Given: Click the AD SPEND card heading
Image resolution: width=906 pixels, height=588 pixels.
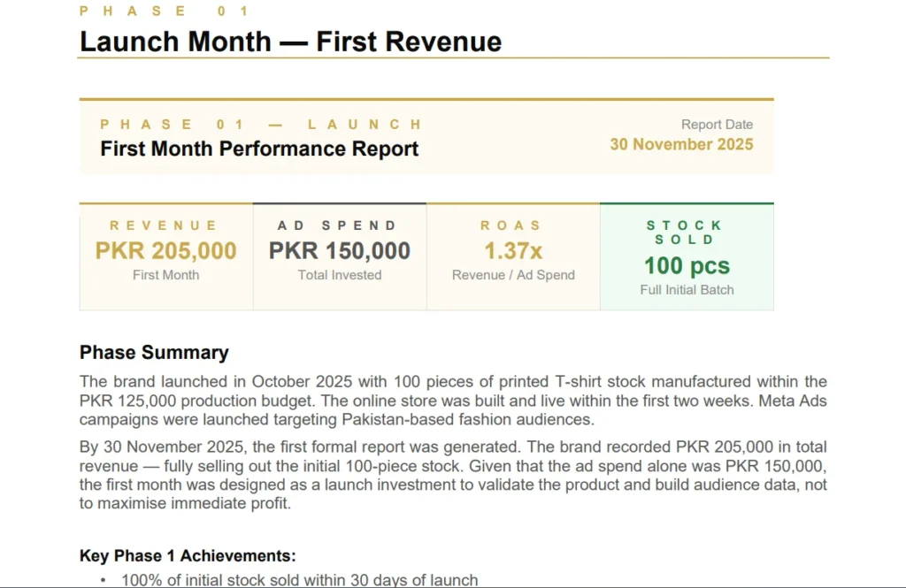Looking at the screenshot, I should coord(337,225).
